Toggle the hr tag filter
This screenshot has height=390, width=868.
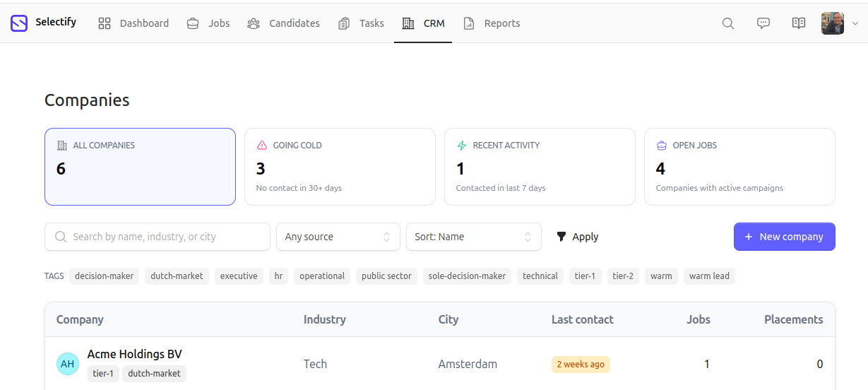278,276
